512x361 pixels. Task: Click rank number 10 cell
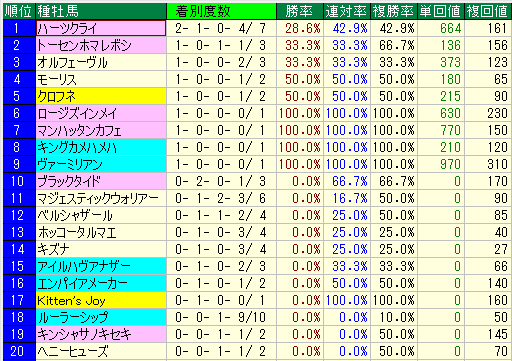19,181
